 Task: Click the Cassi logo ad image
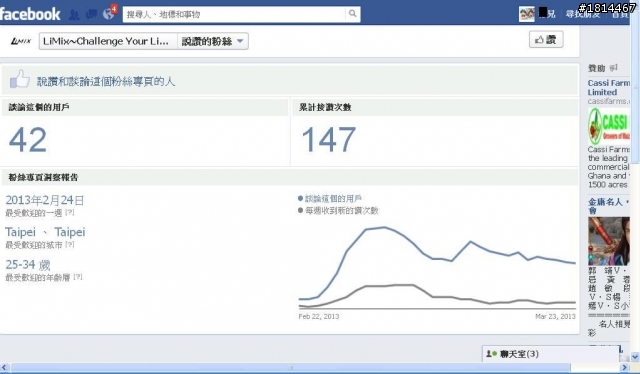(x=609, y=126)
